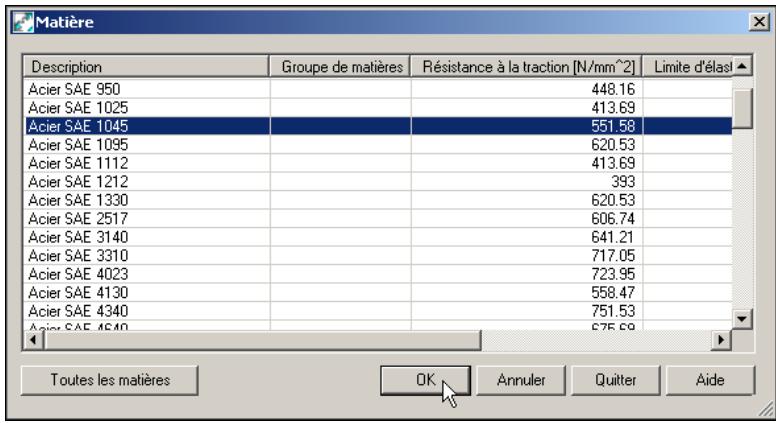Click the vertical scrollbar thumb
Image resolution: width=776 pixels, height=423 pixels.
coord(742,108)
